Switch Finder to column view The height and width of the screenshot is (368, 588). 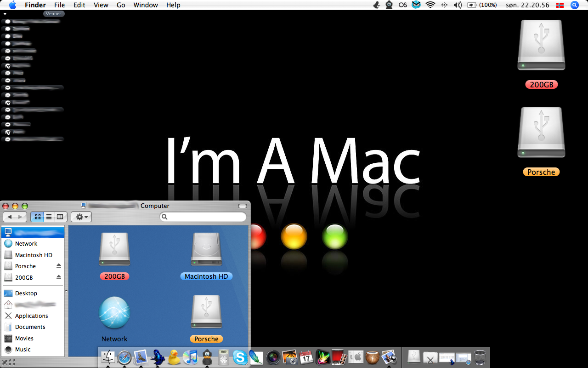pos(60,217)
